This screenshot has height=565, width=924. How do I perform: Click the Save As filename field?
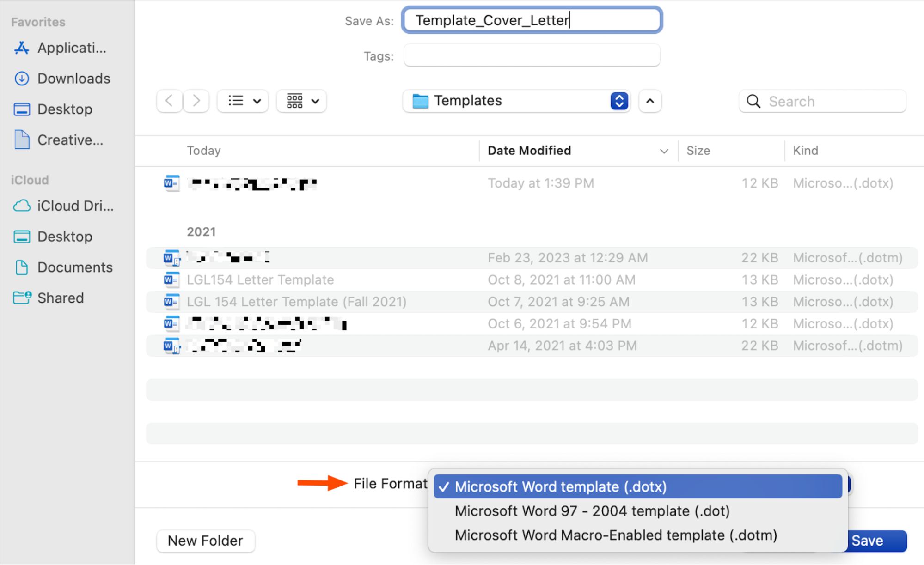pos(532,20)
